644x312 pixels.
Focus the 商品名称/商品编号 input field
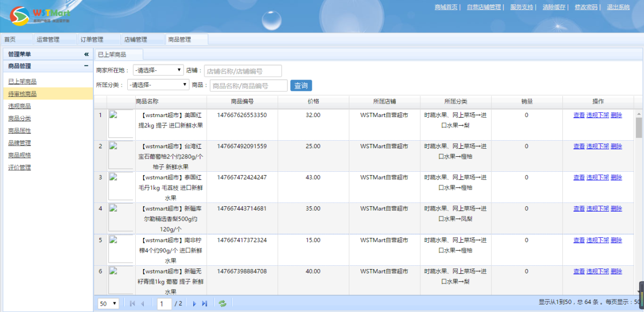coord(248,85)
